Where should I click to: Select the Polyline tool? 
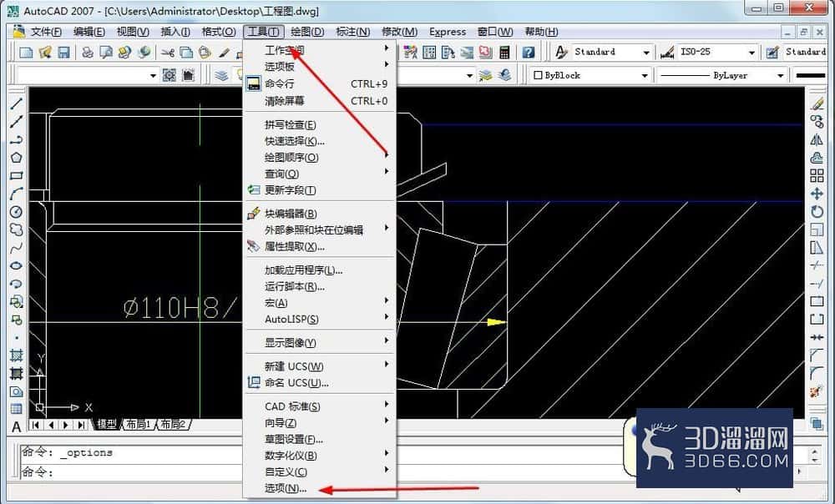pyautogui.click(x=17, y=139)
